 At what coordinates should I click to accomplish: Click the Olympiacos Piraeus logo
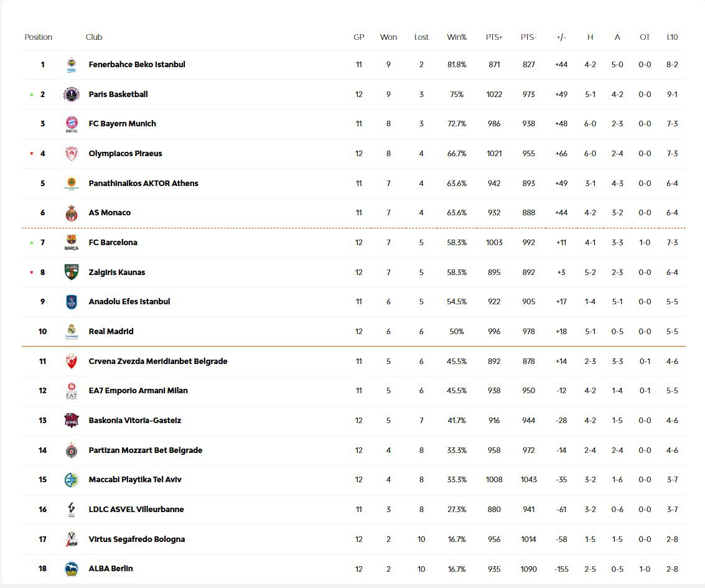(72, 154)
